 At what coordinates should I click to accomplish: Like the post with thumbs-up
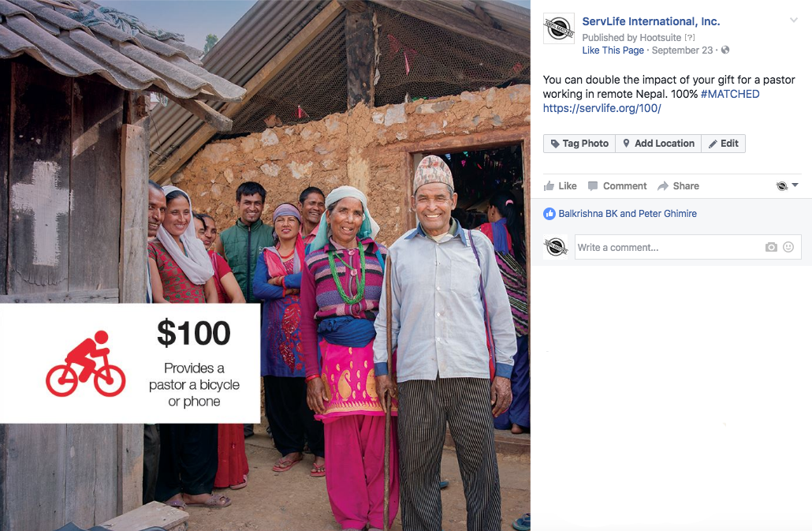click(561, 186)
